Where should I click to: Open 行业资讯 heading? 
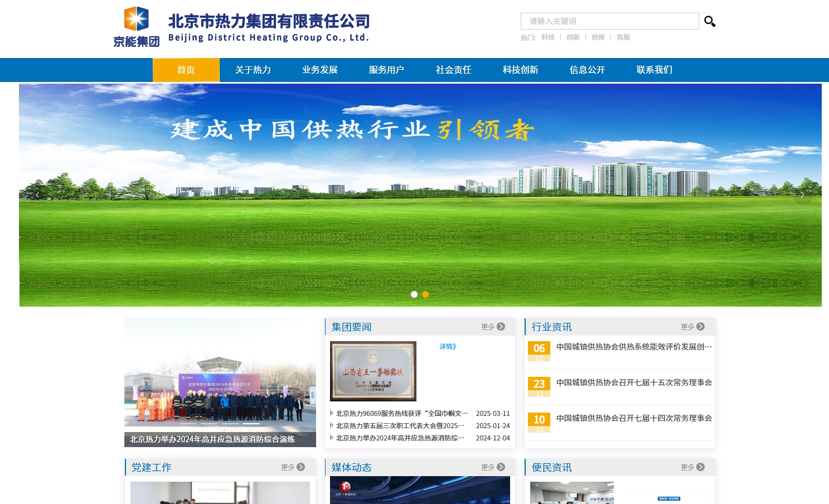click(x=551, y=327)
